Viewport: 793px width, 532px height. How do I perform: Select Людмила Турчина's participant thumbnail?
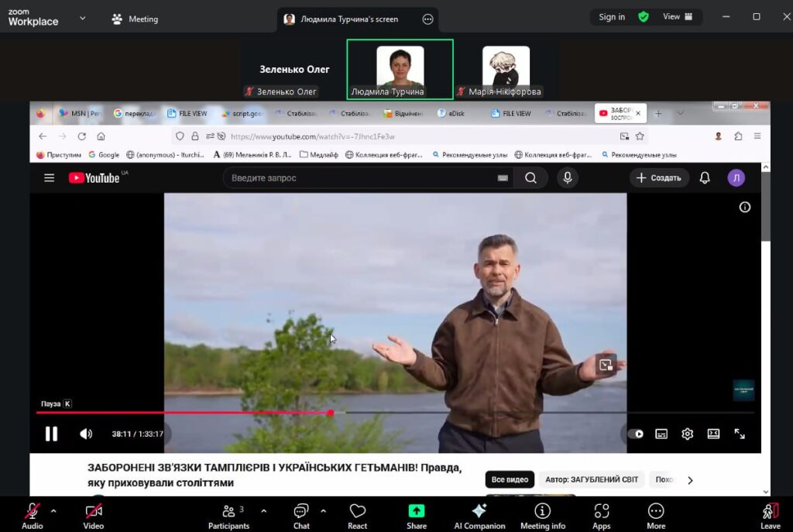click(400, 70)
